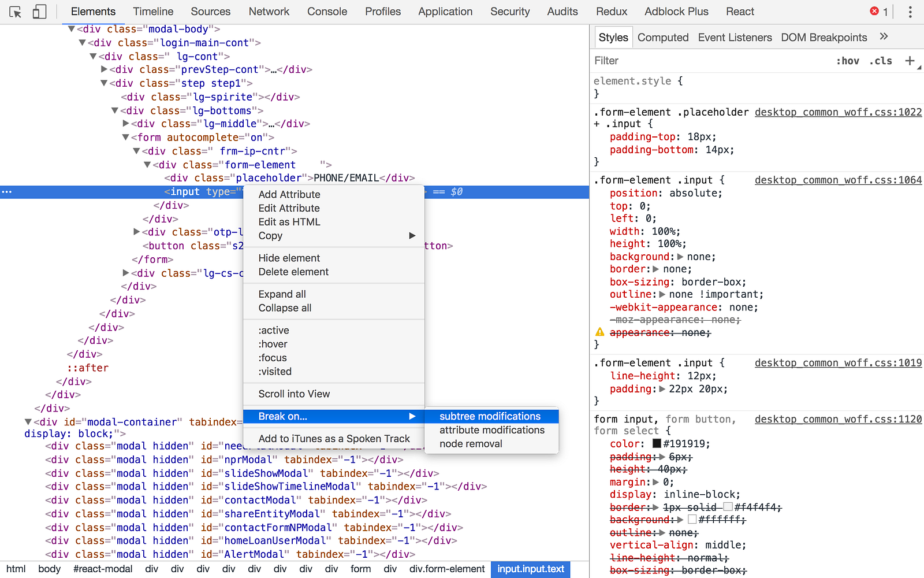Add a new style rule with plus icon

pyautogui.click(x=910, y=61)
